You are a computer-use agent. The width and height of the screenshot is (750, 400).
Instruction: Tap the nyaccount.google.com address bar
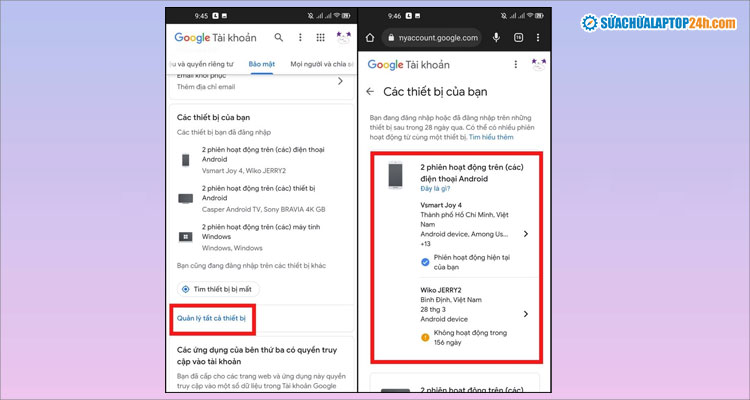tap(434, 38)
